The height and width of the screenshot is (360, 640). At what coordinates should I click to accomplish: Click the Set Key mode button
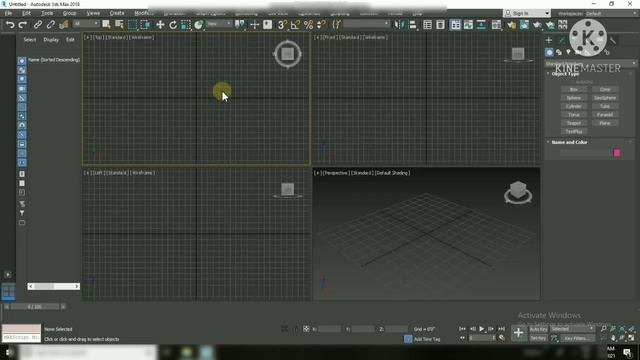(x=538, y=338)
